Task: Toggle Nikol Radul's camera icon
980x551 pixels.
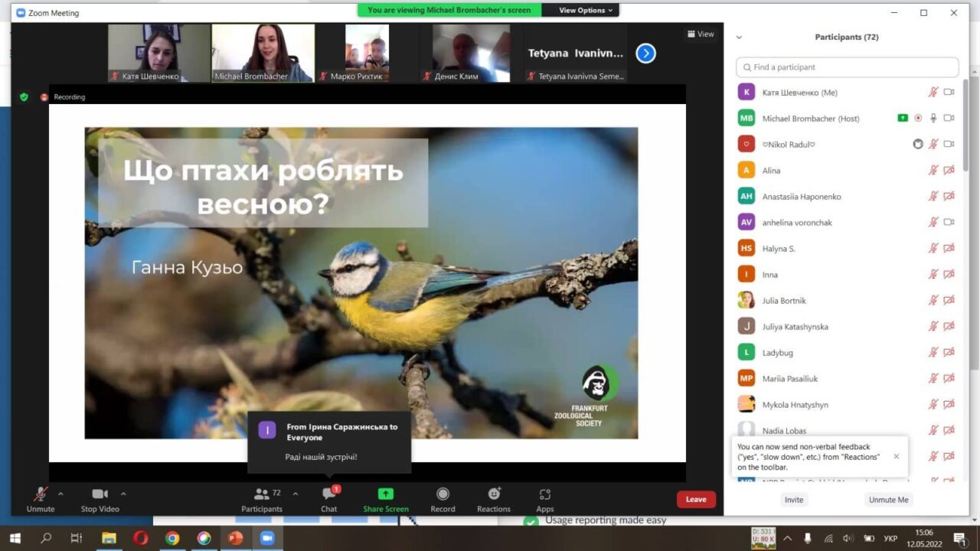Action: coord(949,144)
